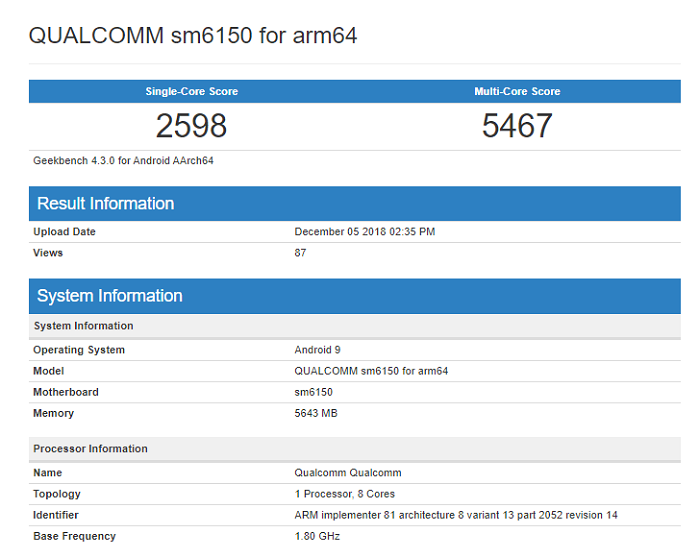Click Geekbench 4.3.0 for Android AArch64 text
Viewport: 700px width, 557px height.
(123, 161)
